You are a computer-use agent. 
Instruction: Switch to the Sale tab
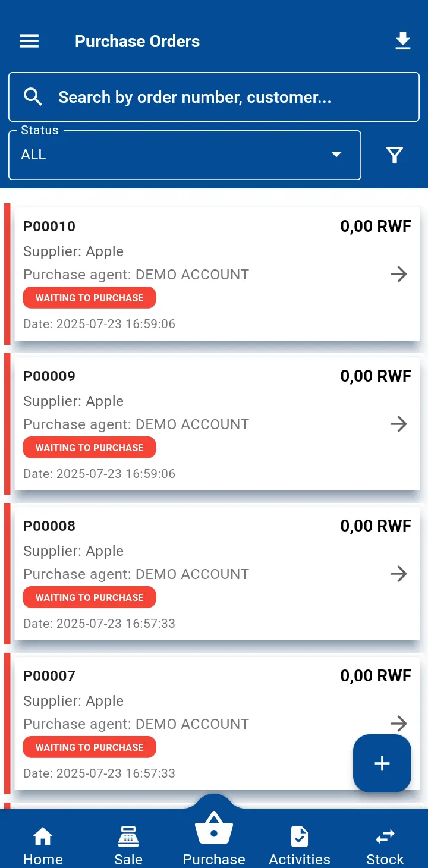128,845
